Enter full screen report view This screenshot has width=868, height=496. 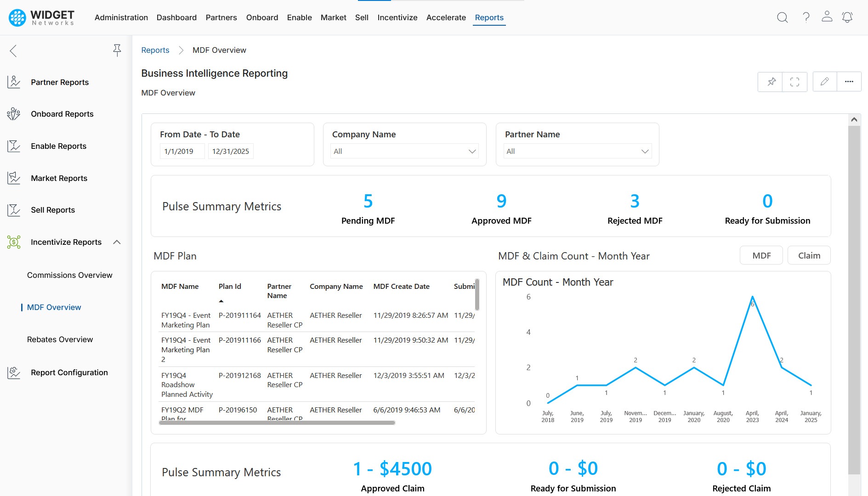pos(794,82)
